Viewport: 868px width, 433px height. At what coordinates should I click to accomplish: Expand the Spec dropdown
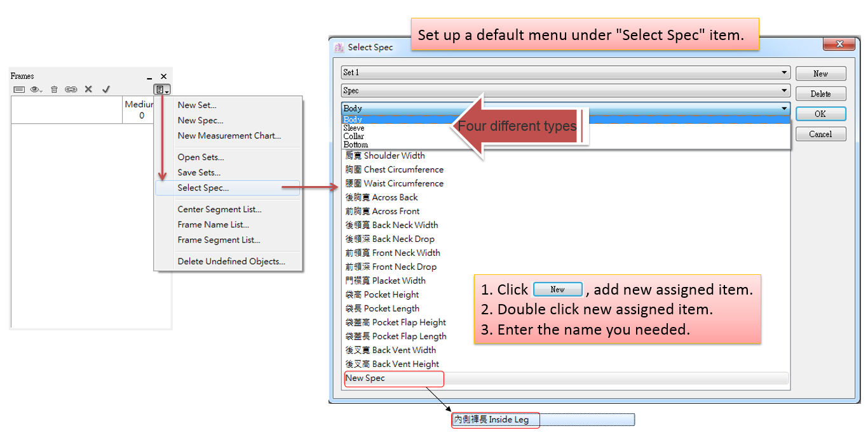pyautogui.click(x=785, y=91)
